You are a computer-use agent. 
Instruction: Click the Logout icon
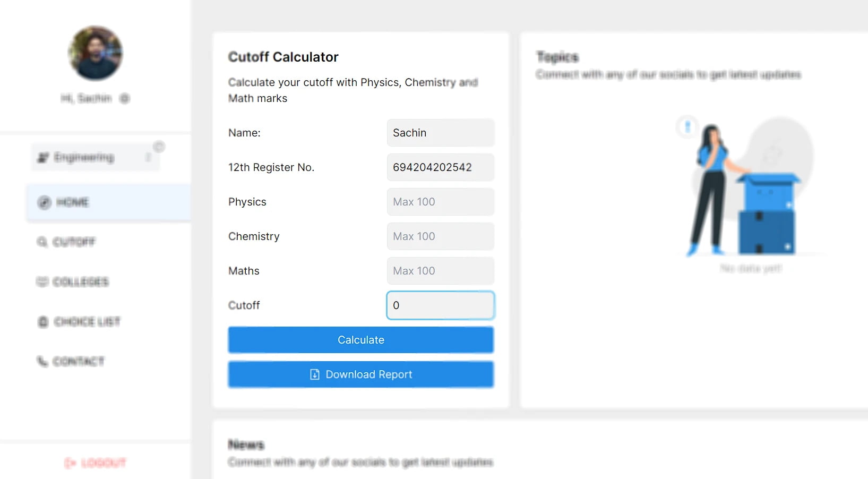(70, 463)
